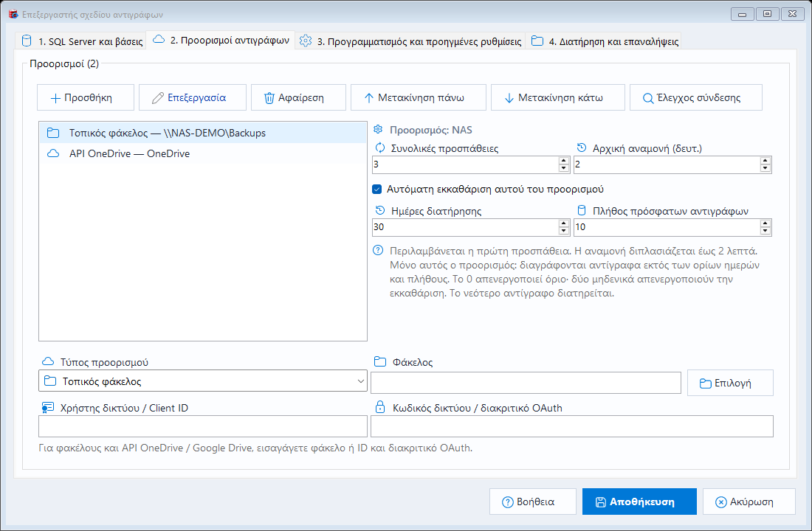Click the question mark icon on Βοήθεια

508,502
